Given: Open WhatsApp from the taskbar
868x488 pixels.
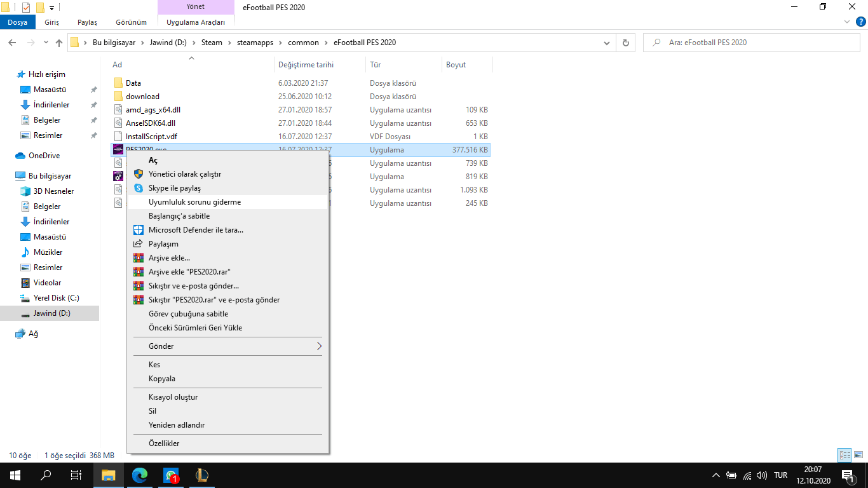Looking at the screenshot, I should tap(170, 475).
